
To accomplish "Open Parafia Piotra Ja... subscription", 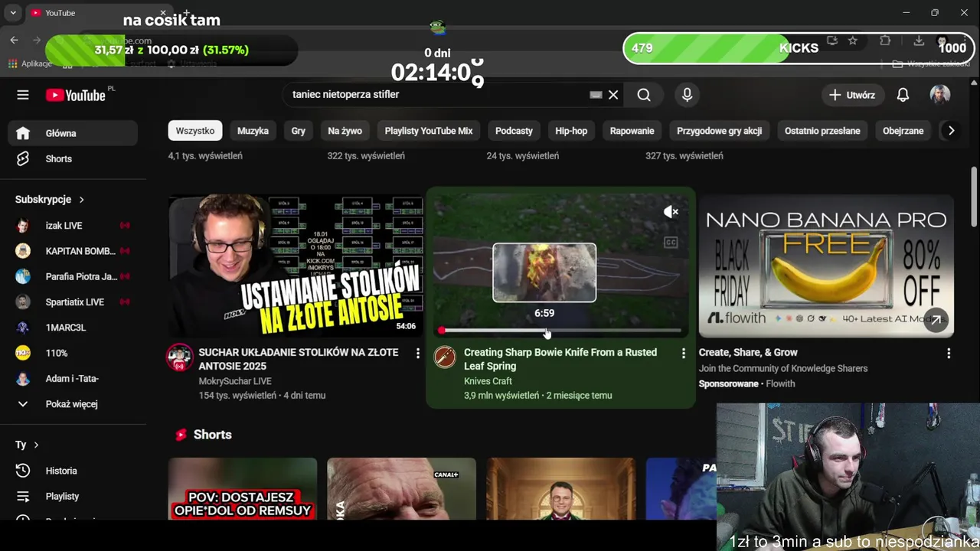I will (x=73, y=276).
